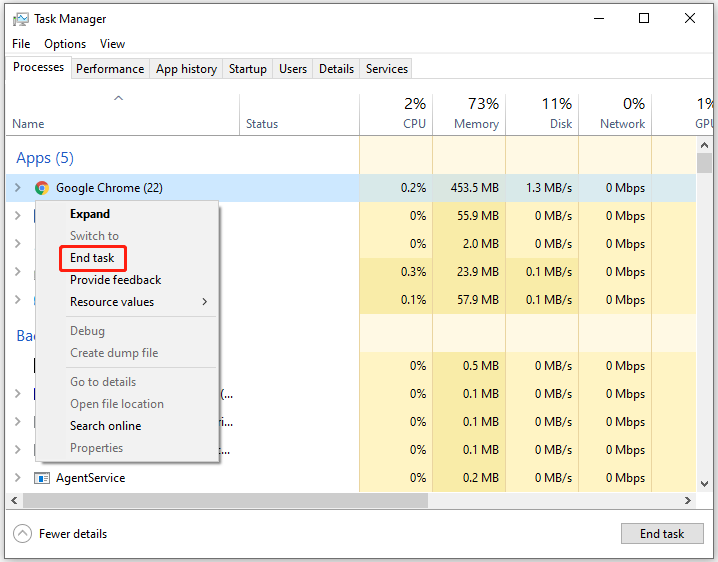Open the Options menu
This screenshot has width=718, height=562.
65,44
